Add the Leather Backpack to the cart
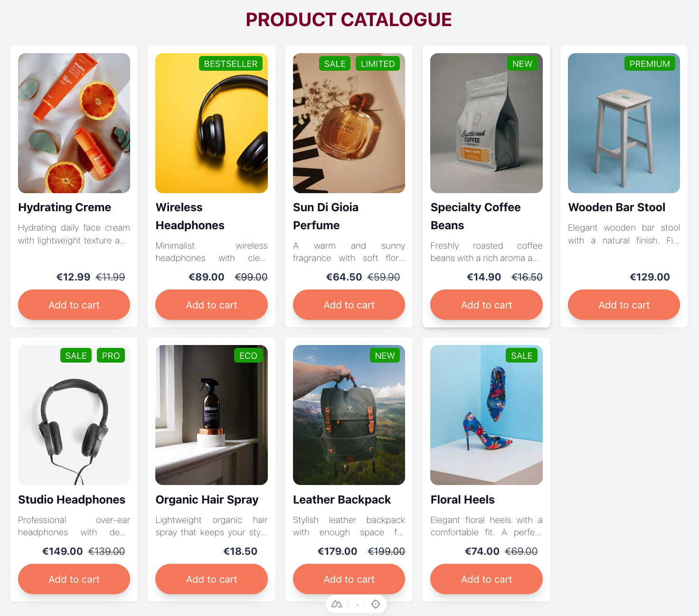Screen dimensions: 699x616 point(349,579)
